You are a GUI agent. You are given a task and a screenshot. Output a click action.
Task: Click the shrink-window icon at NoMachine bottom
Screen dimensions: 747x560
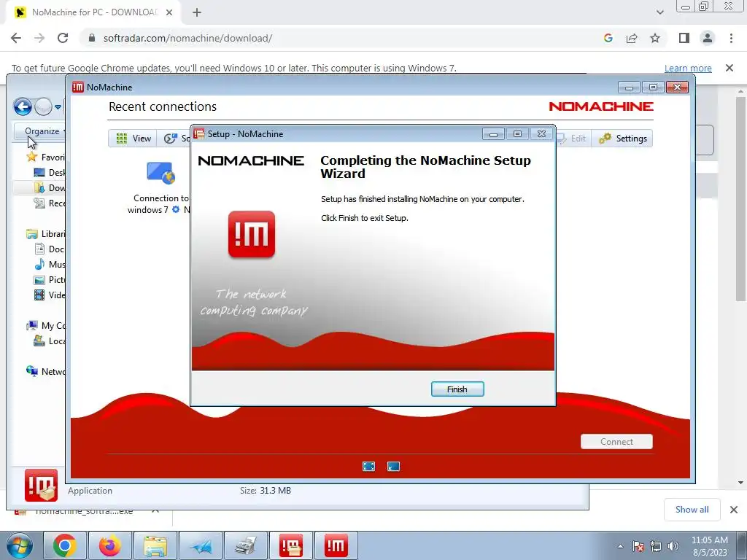[x=393, y=466]
